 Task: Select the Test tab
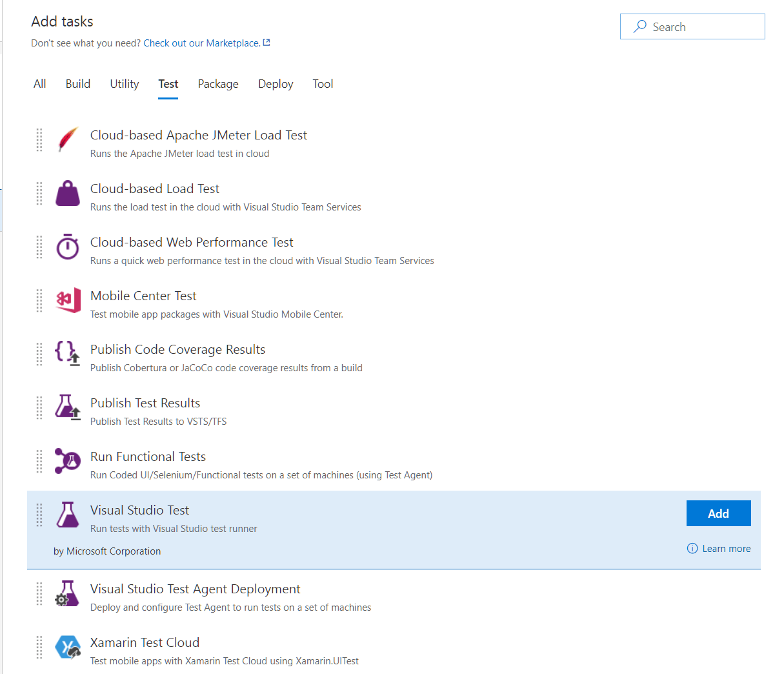168,84
